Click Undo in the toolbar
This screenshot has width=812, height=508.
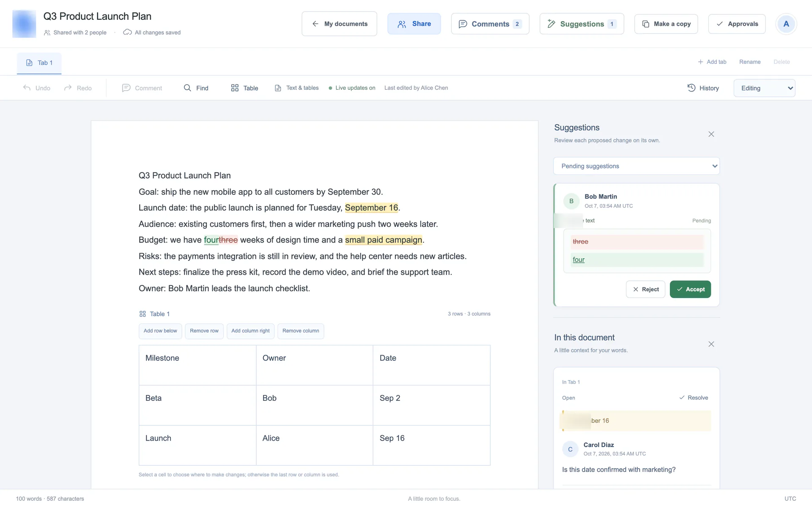coord(37,88)
